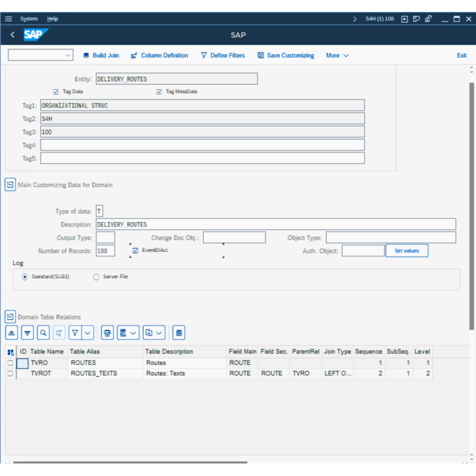Go back using the SAP back arrow
The image size is (476, 476).
(x=12, y=35)
